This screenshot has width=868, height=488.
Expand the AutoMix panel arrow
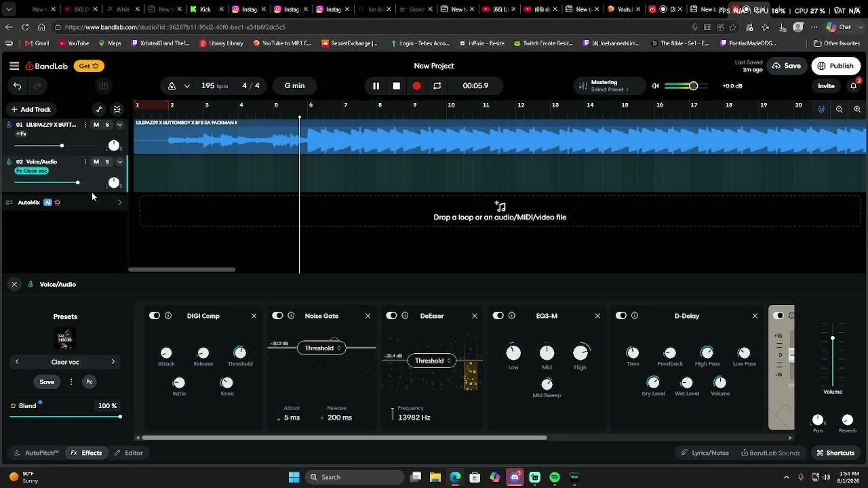click(x=120, y=203)
